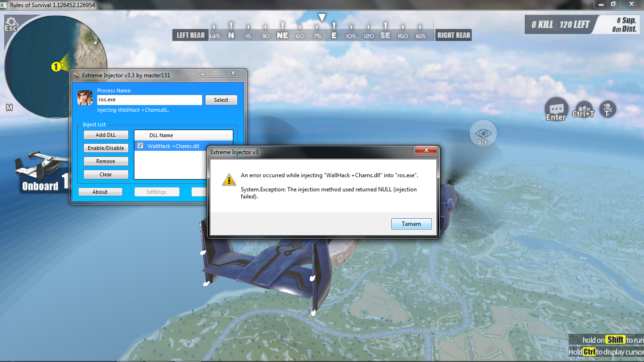Viewport: 644px width, 362px height.
Task: Close the Extreme Injector v3.3 main window
Action: [x=233, y=74]
